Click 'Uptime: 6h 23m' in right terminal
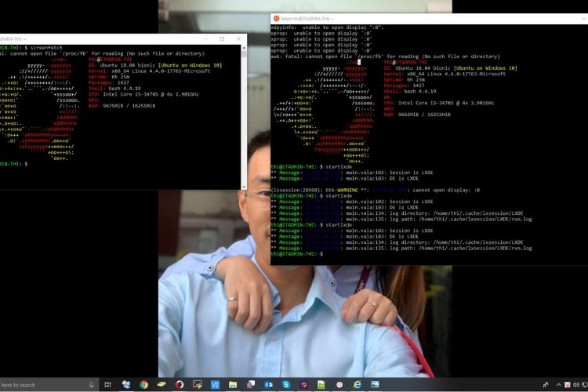This screenshot has height=392, width=588. coord(405,79)
